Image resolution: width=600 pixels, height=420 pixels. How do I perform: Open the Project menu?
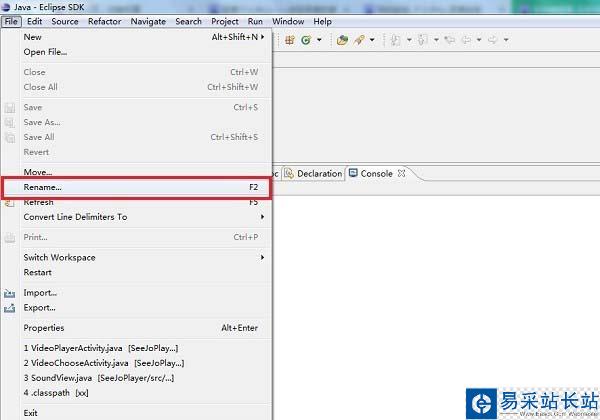coord(225,21)
